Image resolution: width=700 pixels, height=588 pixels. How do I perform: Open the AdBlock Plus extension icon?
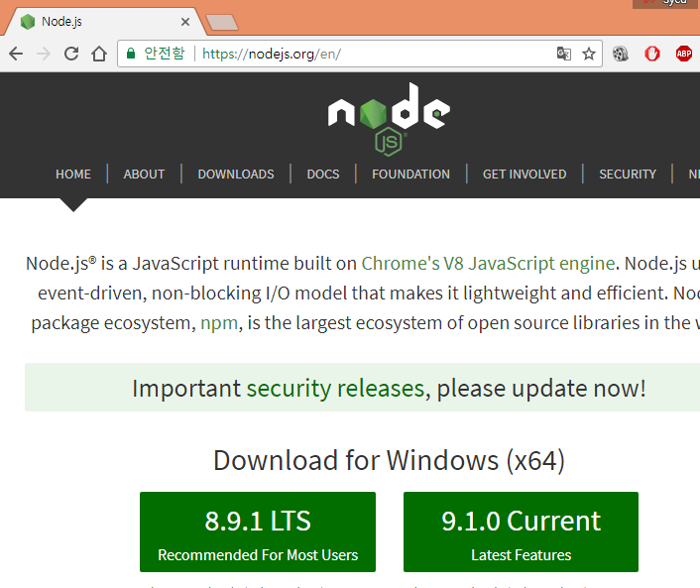(683, 54)
